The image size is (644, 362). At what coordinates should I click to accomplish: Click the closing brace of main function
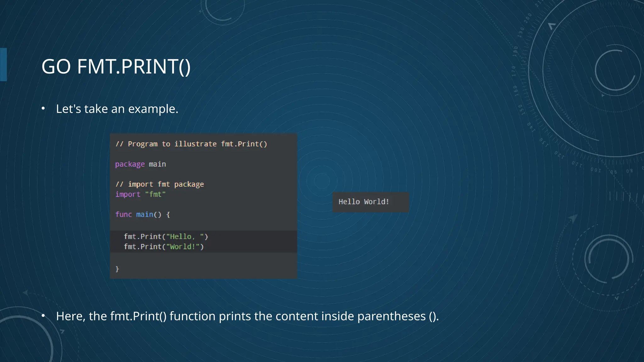pos(117,269)
